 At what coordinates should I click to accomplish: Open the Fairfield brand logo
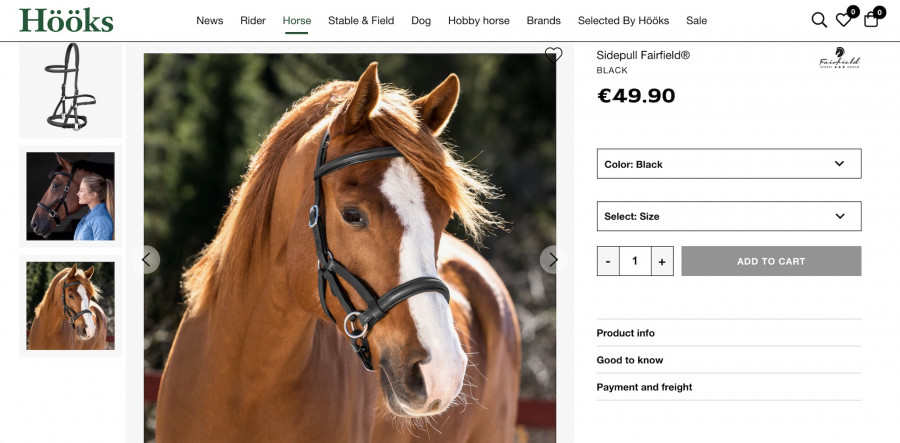click(x=839, y=60)
